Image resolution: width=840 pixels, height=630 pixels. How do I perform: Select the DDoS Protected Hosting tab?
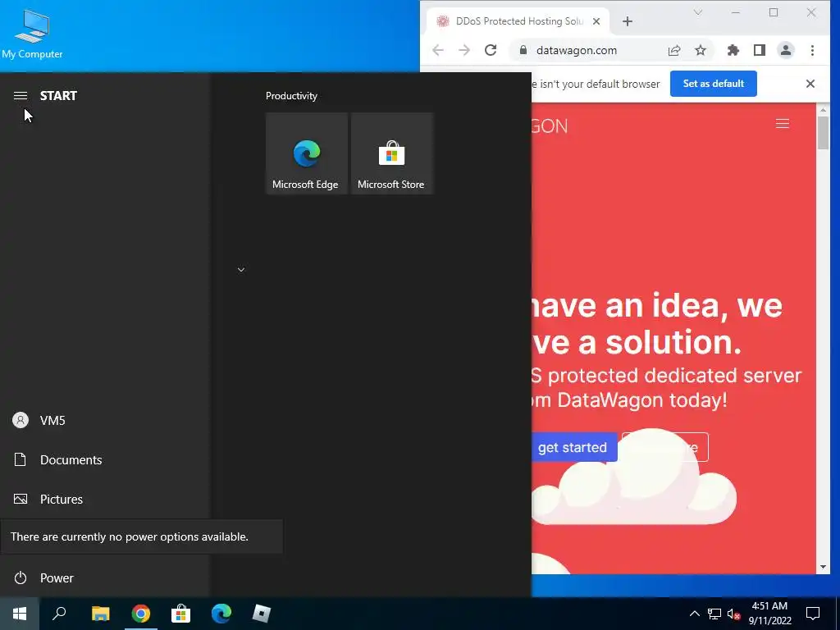click(518, 21)
